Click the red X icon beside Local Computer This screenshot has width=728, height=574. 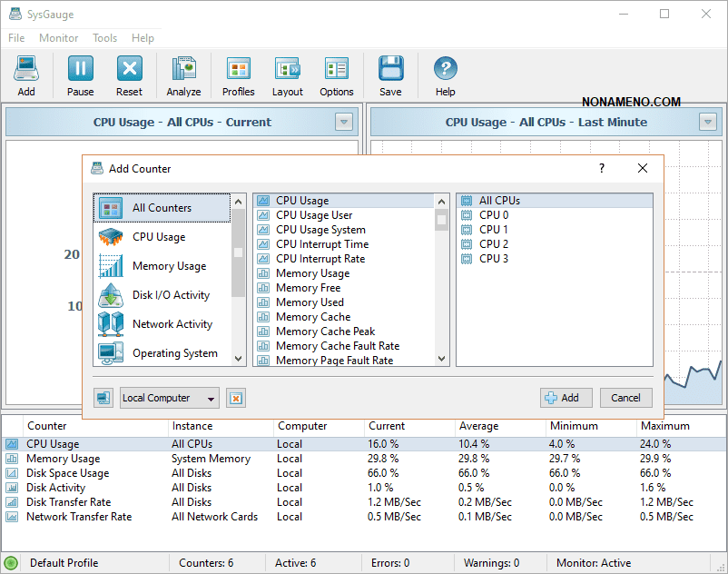pyautogui.click(x=236, y=398)
